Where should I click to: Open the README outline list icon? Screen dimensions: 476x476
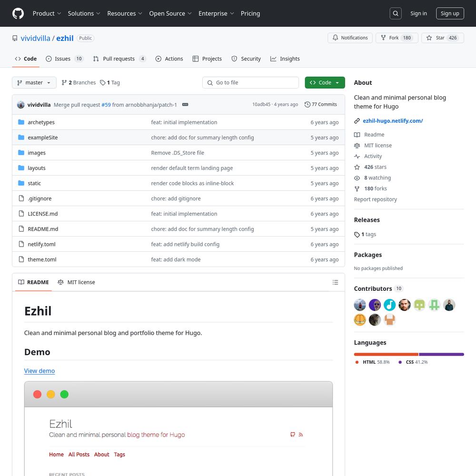(x=335, y=282)
